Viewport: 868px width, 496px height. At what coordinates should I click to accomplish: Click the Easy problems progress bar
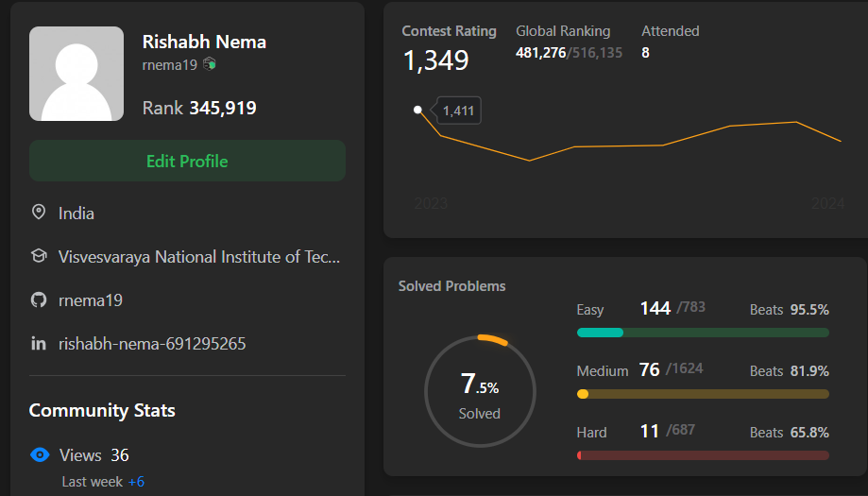[x=702, y=333]
